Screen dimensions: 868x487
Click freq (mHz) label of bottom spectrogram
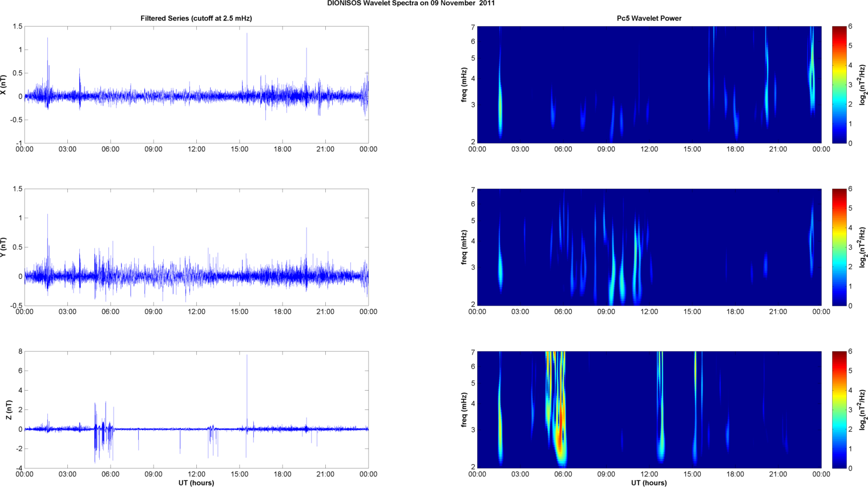click(465, 409)
